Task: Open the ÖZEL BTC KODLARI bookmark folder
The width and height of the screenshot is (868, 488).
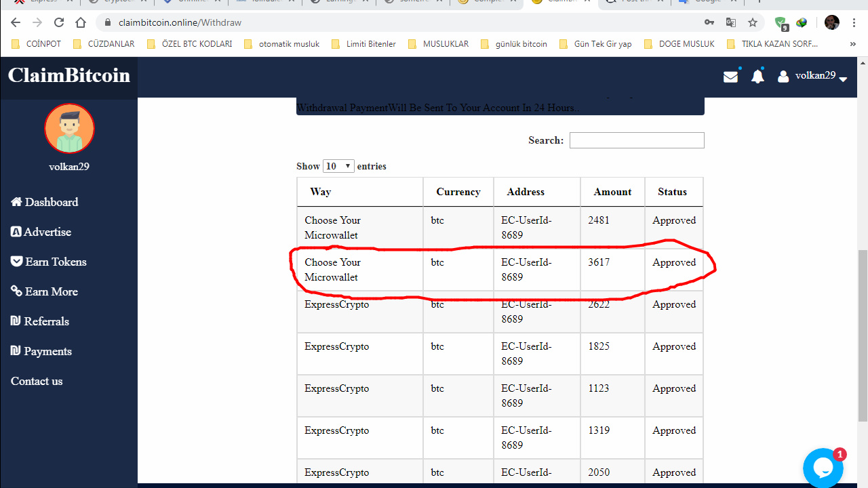Action: (x=189, y=44)
